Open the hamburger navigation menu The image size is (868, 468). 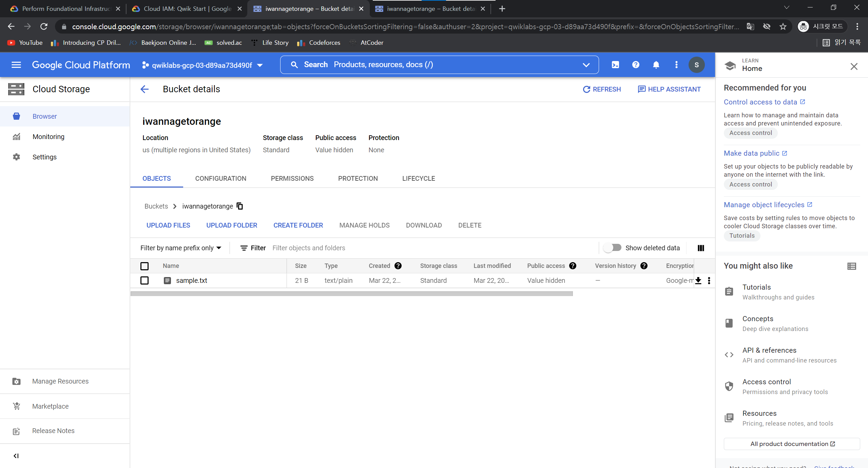coord(16,65)
